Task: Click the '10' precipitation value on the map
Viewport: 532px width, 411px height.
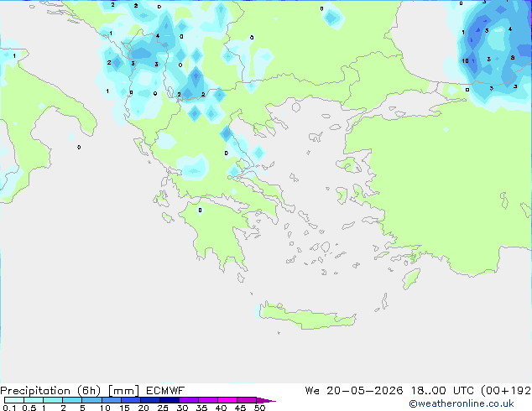Action: [x=465, y=60]
